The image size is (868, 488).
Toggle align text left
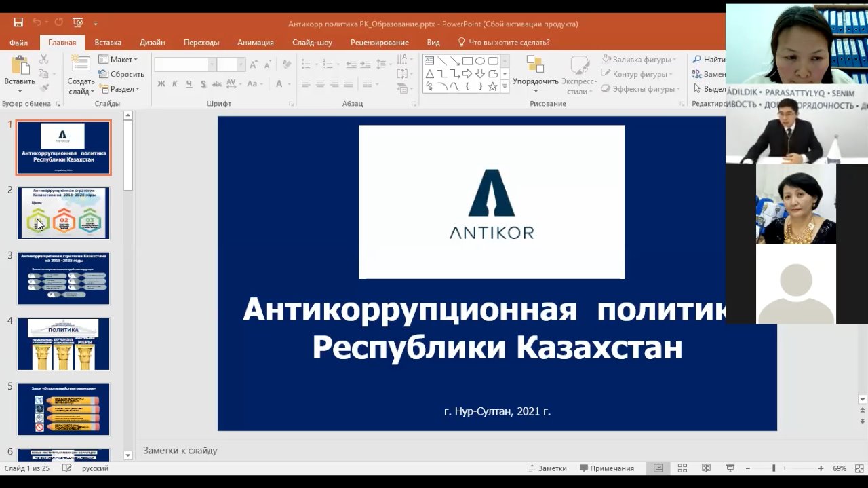click(306, 84)
